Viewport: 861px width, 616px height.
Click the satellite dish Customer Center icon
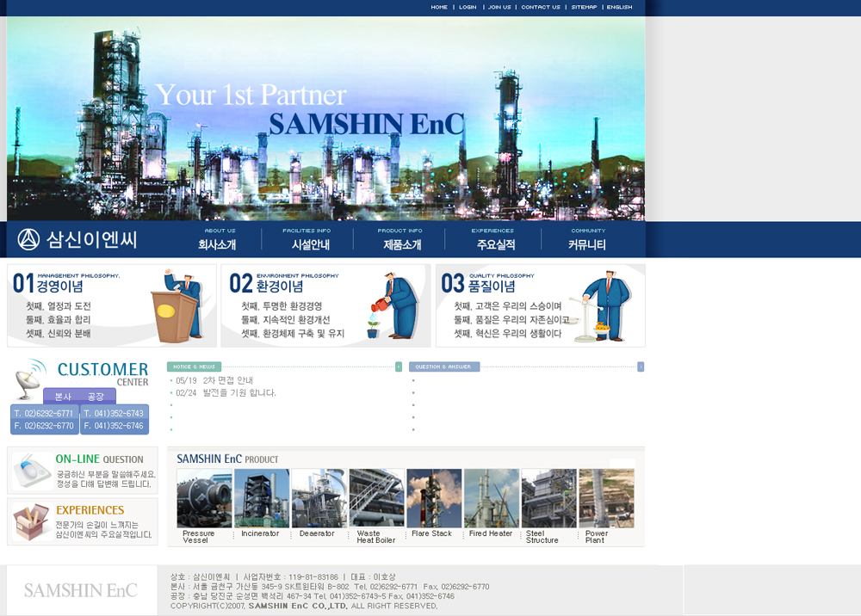tap(32, 375)
